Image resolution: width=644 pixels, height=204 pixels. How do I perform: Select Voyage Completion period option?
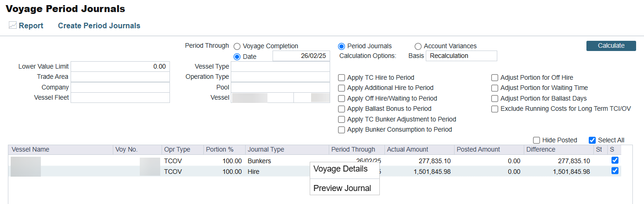237,46
